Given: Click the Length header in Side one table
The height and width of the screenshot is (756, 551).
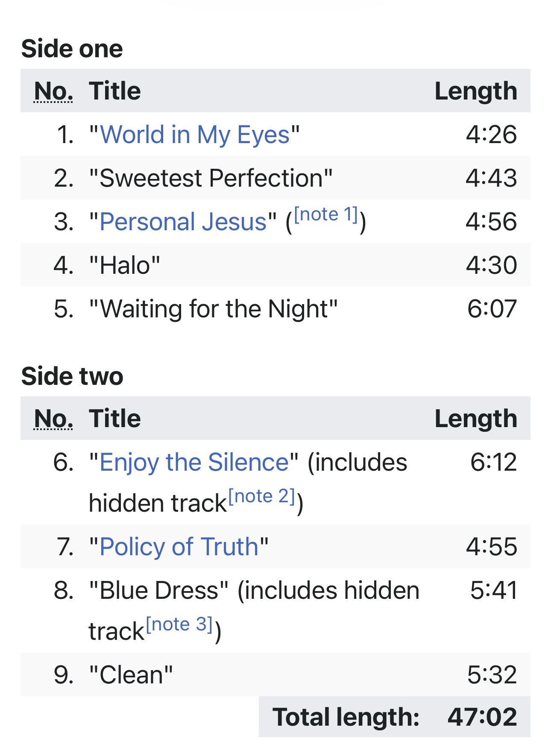Looking at the screenshot, I should click(x=475, y=91).
